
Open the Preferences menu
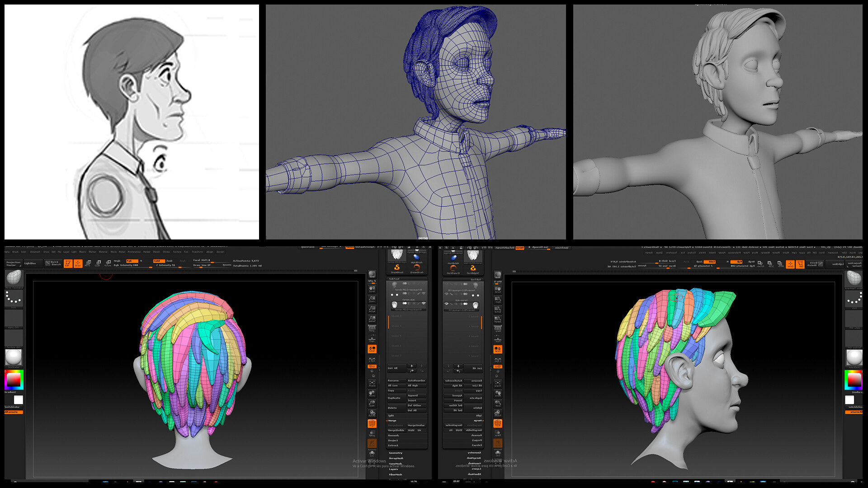134,252
